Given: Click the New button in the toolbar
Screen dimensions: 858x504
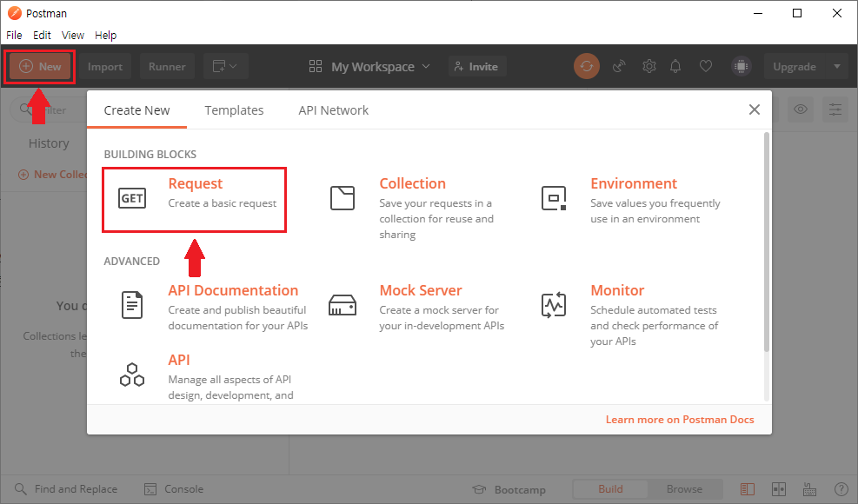Looking at the screenshot, I should (x=39, y=67).
